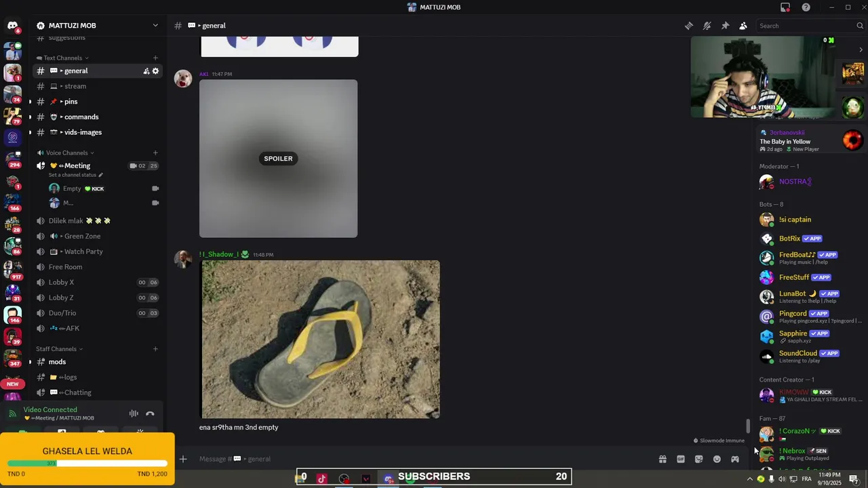Image resolution: width=868 pixels, height=488 pixels.
Task: Open the Help question mark icon
Action: [806, 7]
